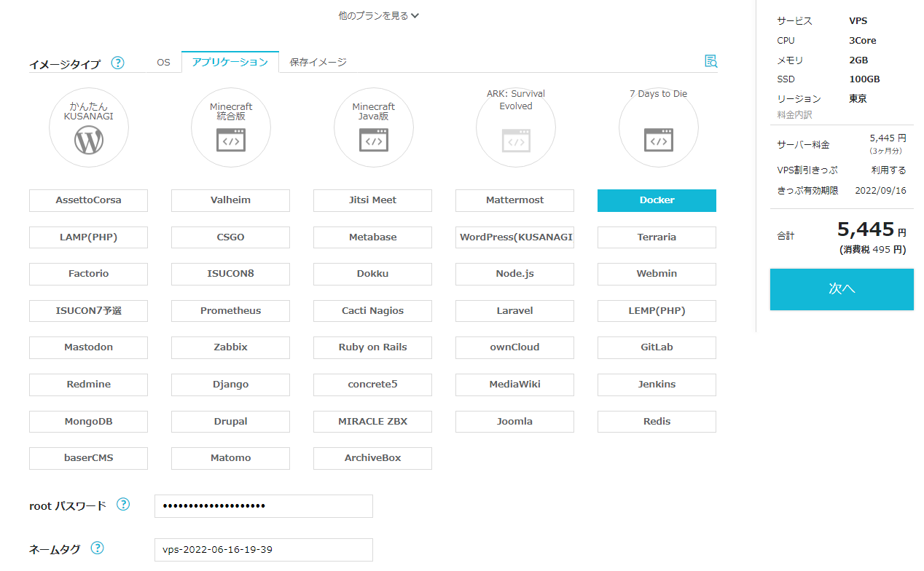924x571 pixels.
Task: Select the Factorio application
Action: click(x=88, y=274)
